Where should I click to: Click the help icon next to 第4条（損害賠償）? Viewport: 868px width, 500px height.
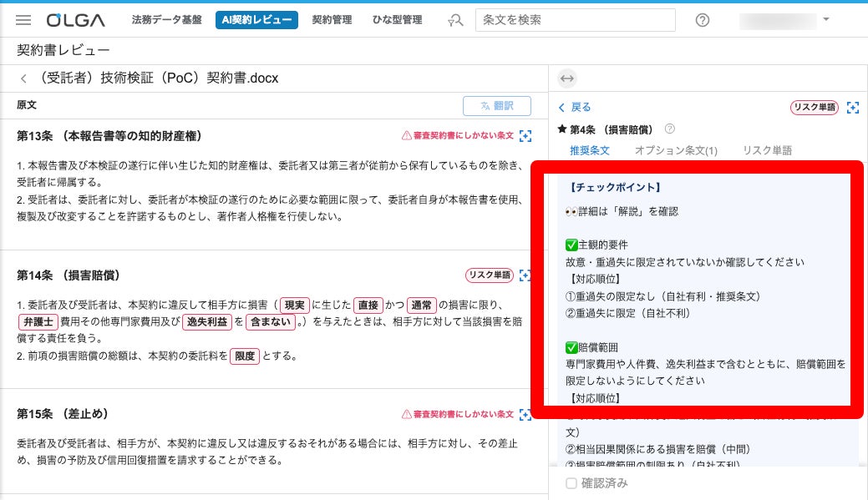click(669, 129)
